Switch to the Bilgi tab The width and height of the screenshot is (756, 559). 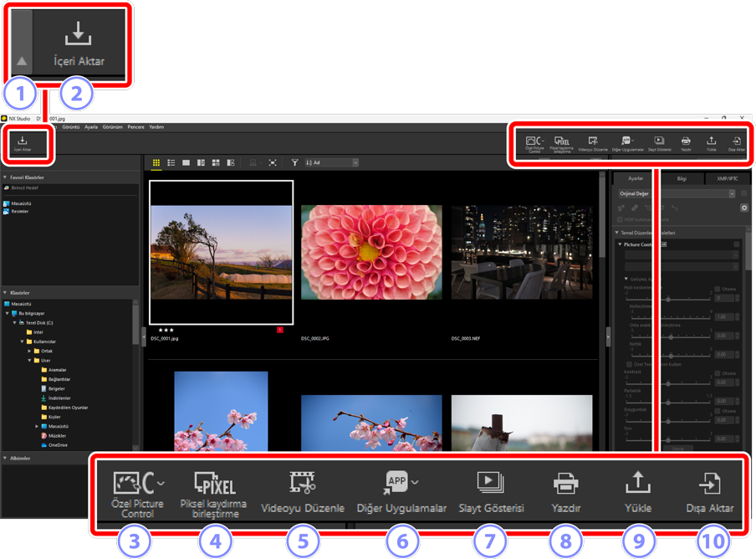682,178
